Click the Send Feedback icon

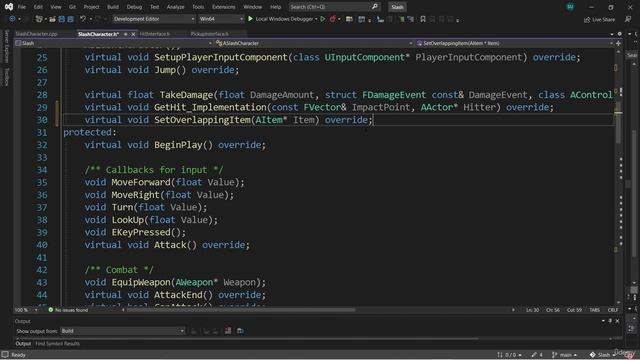coord(628,19)
